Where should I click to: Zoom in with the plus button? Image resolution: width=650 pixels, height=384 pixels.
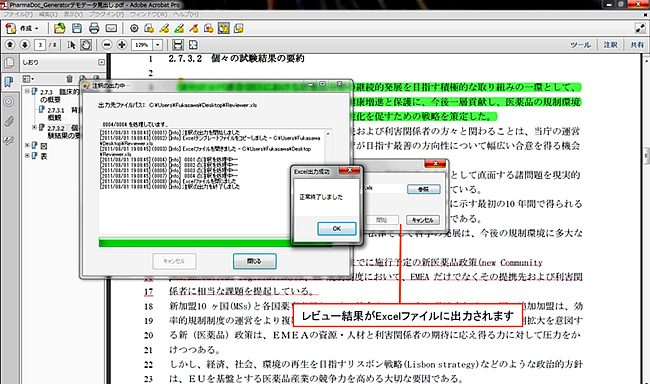[x=122, y=44]
